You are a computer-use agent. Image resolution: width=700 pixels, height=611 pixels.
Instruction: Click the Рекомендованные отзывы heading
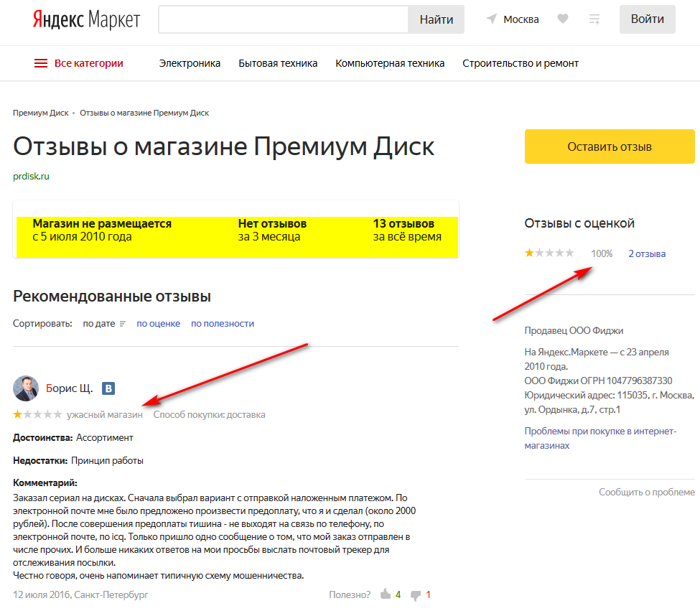pos(111,297)
